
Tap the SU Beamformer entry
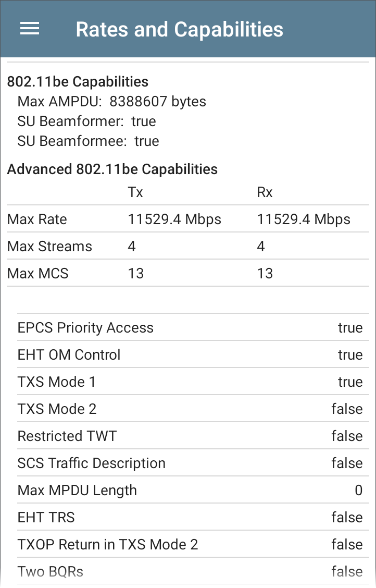(86, 121)
